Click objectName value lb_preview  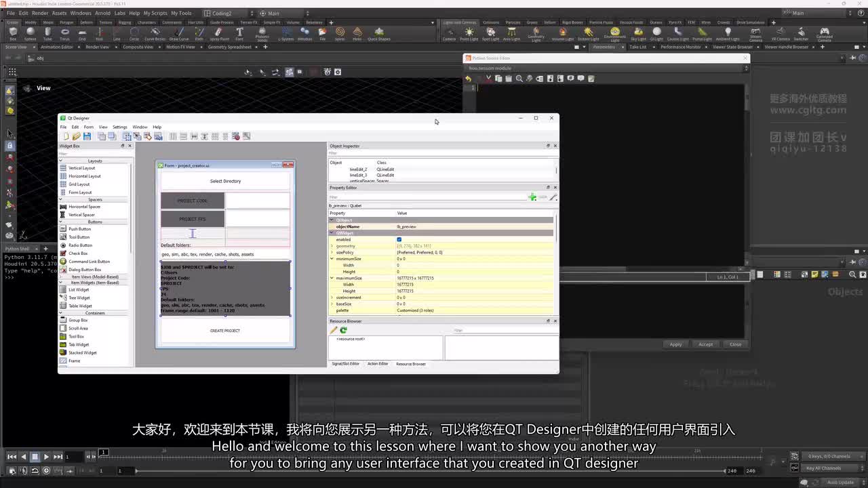click(406, 226)
